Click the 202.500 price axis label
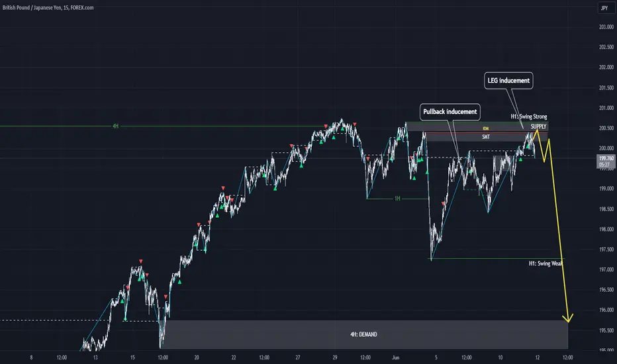 pos(606,47)
